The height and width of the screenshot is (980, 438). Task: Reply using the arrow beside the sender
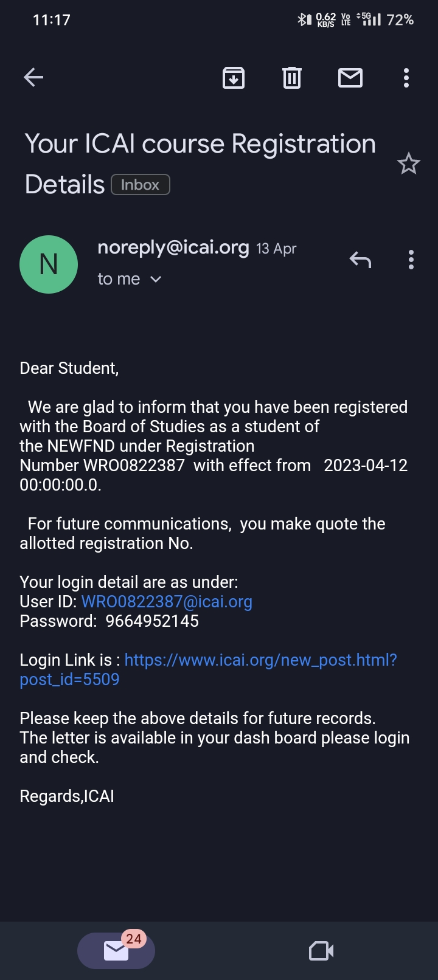pos(360,260)
